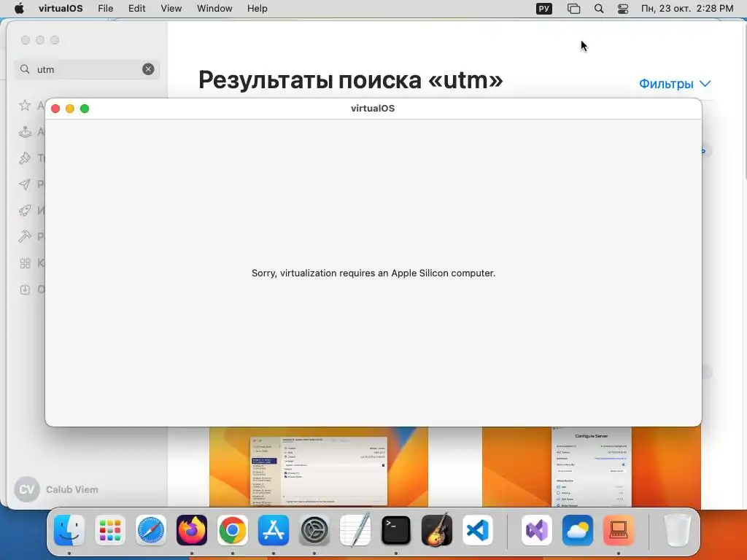The height and width of the screenshot is (560, 747).
Task: Open the virtualOS app menu
Action: point(61,9)
